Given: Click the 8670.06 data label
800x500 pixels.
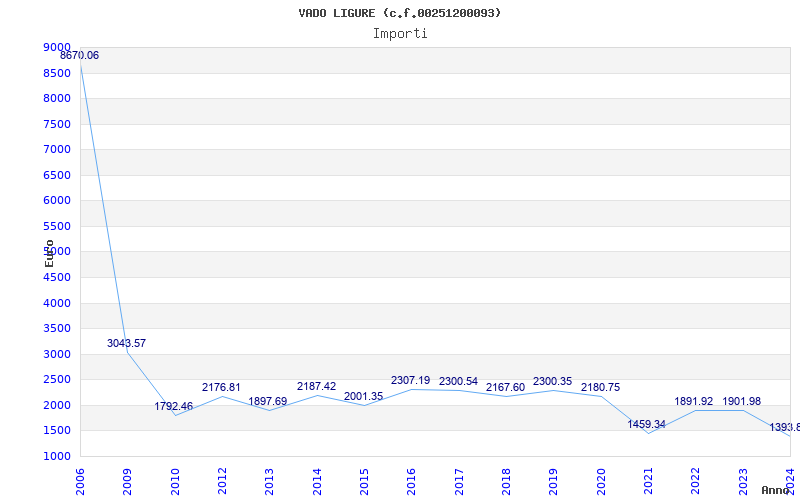Looking at the screenshot, I should (80, 56).
